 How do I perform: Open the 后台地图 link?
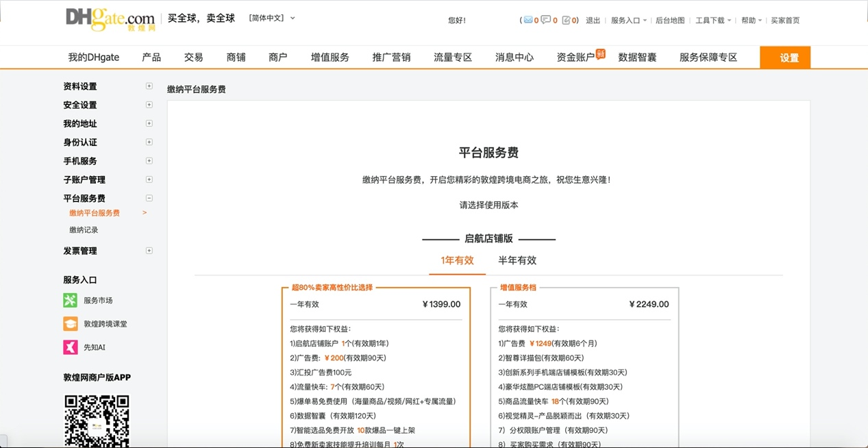click(x=670, y=21)
